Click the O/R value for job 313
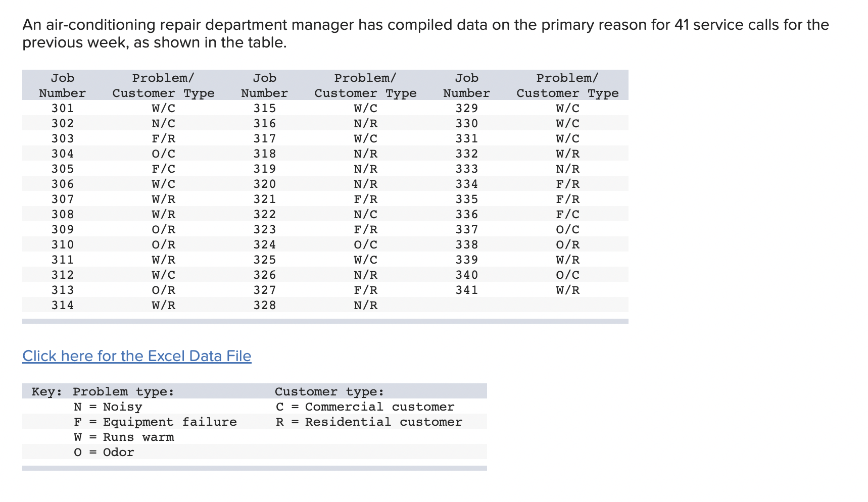Viewport: 868px width, 502px height. pyautogui.click(x=164, y=290)
